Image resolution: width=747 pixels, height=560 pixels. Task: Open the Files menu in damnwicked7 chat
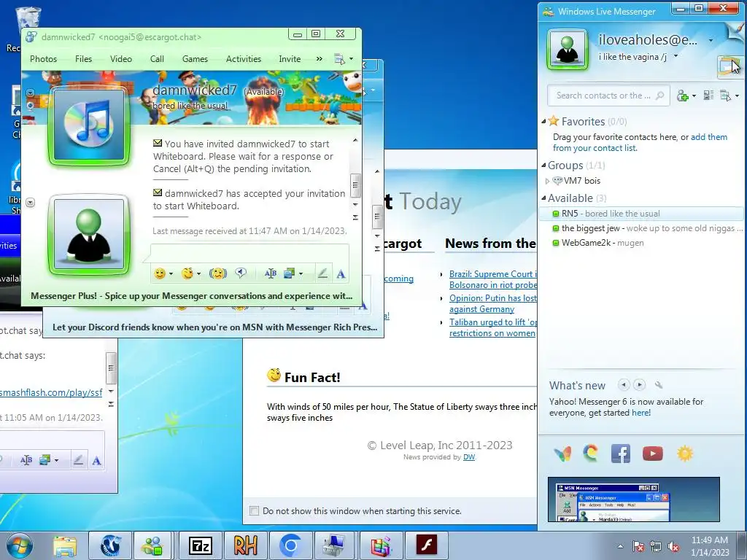tap(83, 59)
